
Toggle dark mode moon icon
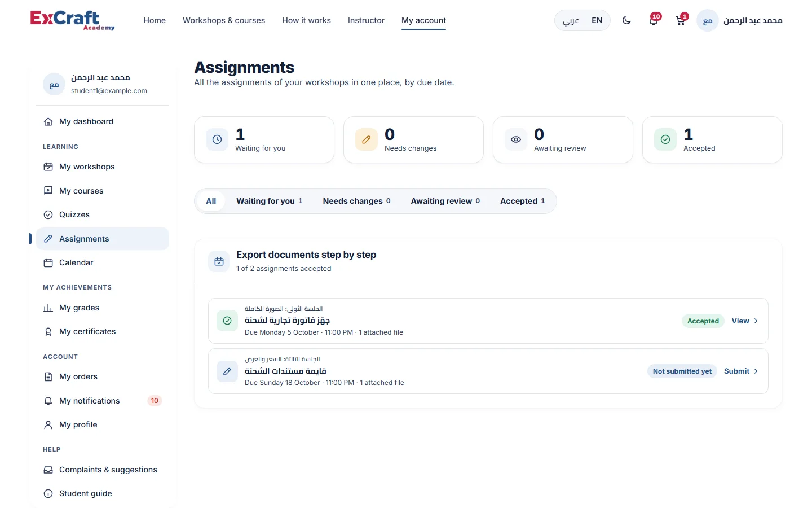[626, 20]
